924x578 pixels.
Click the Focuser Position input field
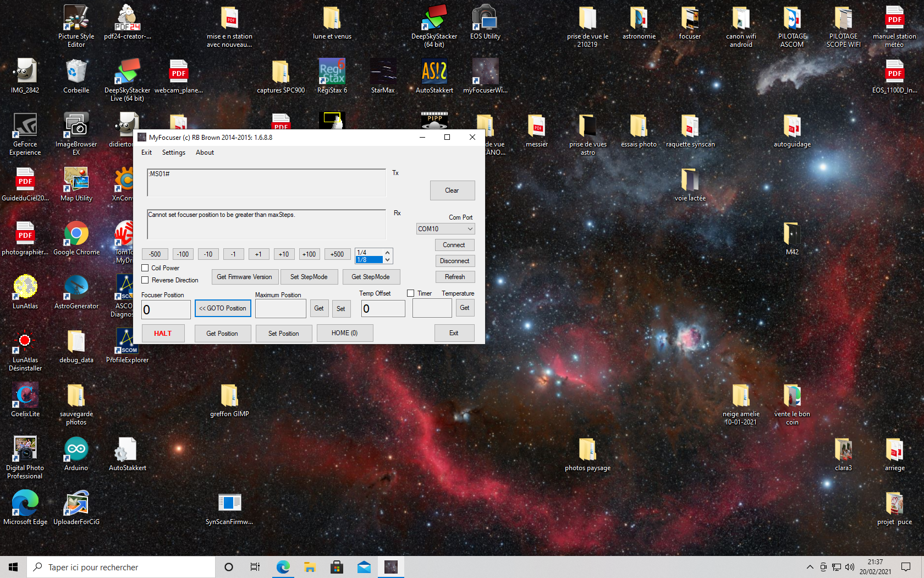tap(166, 309)
